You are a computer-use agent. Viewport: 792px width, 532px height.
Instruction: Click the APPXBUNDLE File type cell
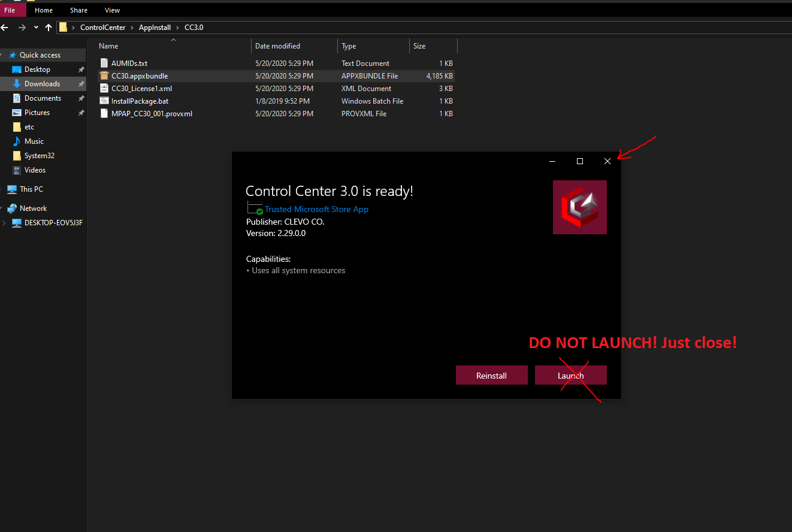pyautogui.click(x=370, y=76)
